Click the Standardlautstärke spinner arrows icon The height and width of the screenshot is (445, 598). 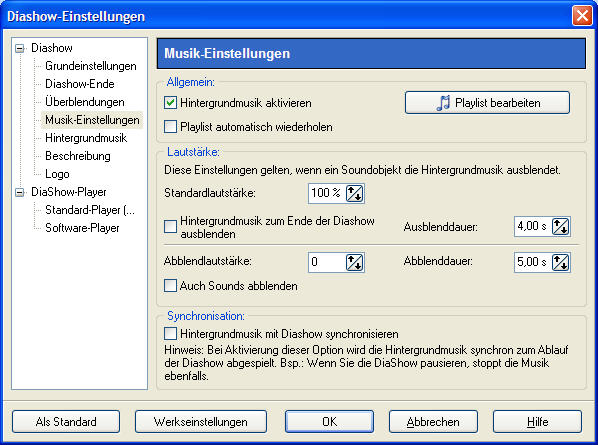[x=354, y=193]
